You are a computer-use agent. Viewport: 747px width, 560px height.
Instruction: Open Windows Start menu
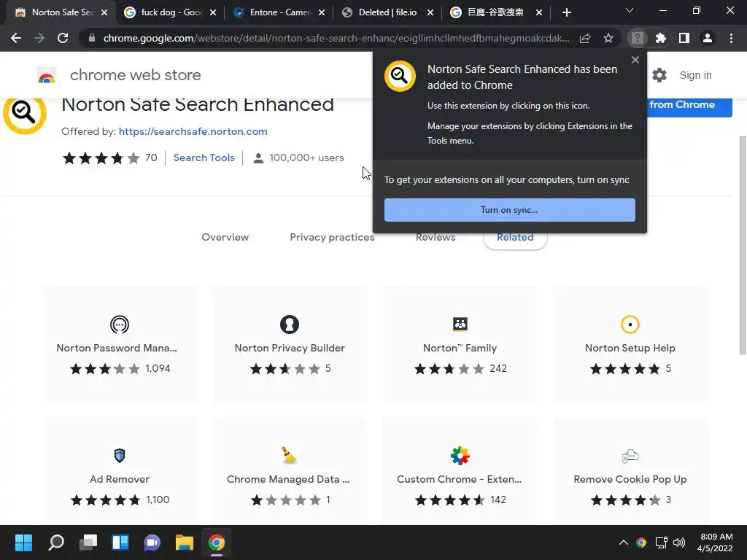click(23, 542)
